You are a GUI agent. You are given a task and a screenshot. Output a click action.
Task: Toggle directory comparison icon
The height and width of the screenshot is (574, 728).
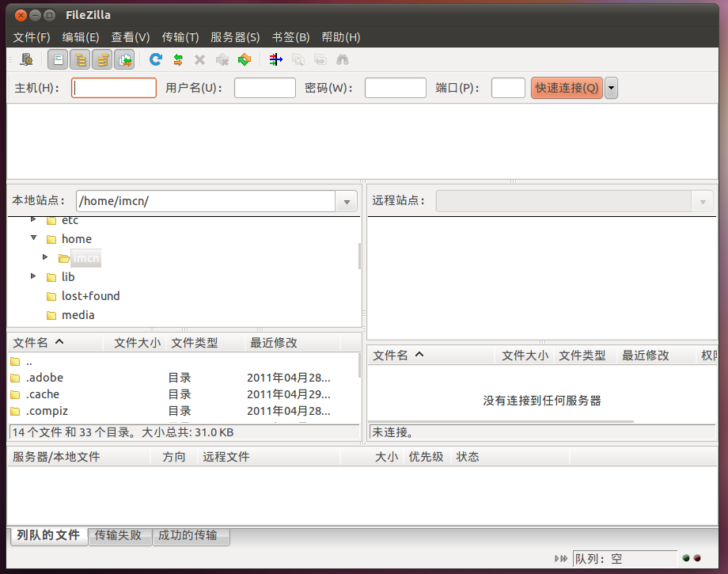point(298,59)
